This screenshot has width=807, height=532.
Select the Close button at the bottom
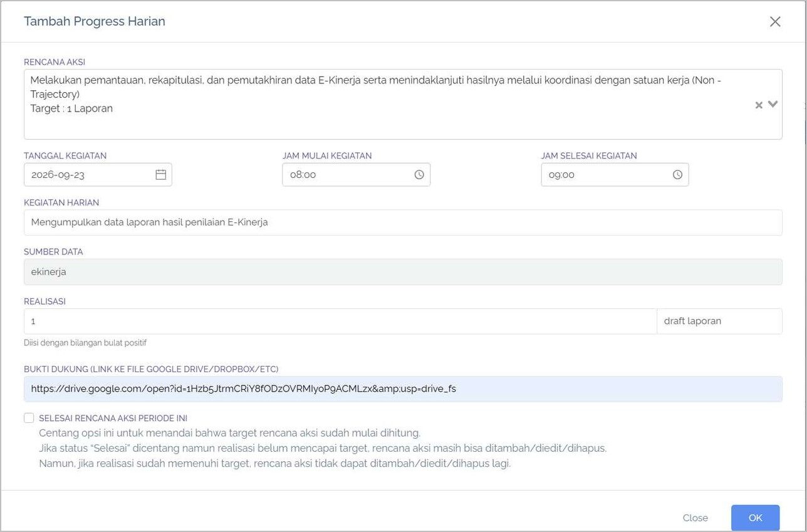[x=695, y=518]
